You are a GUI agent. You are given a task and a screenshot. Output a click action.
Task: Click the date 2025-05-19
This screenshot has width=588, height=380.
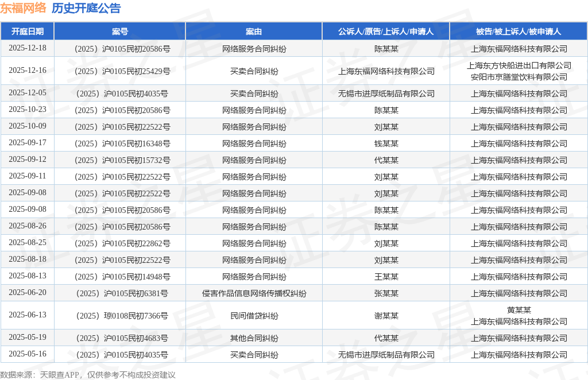[x=28, y=338]
